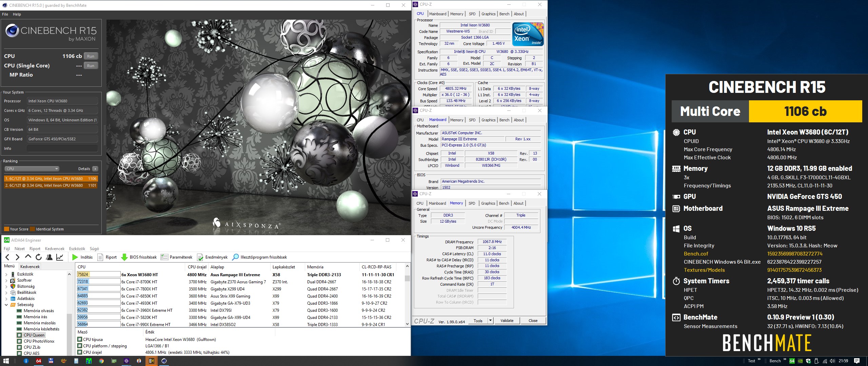This screenshot has width=868, height=366.
Task: Open Cinebench File menu
Action: pyautogui.click(x=5, y=14)
